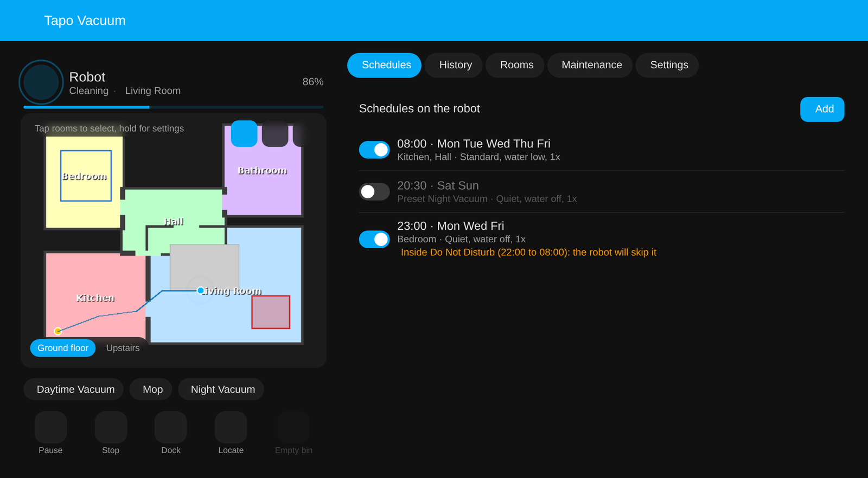The height and width of the screenshot is (478, 868).
Task: Run the Mop preset
Action: (151, 390)
